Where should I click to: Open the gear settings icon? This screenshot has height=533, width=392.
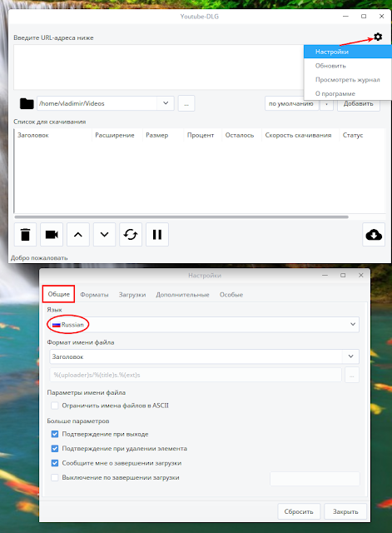coord(378,37)
